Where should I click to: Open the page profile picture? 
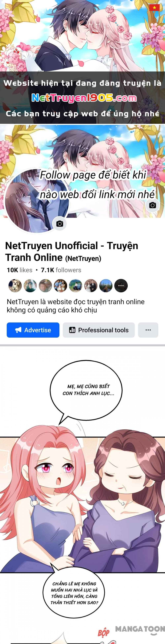pos(37,201)
